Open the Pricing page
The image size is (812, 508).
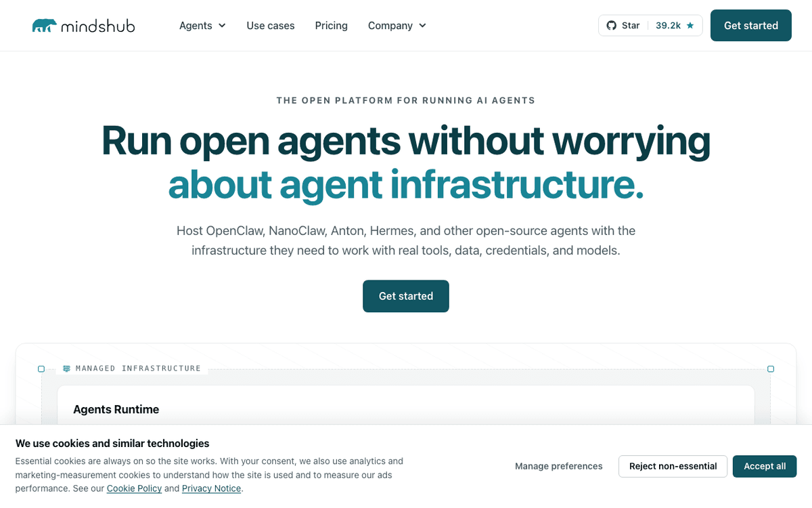pyautogui.click(x=332, y=26)
